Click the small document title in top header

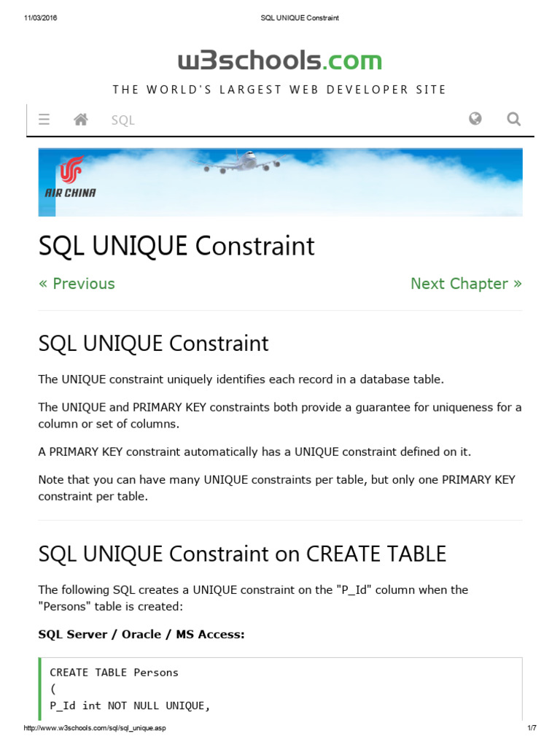(x=300, y=18)
